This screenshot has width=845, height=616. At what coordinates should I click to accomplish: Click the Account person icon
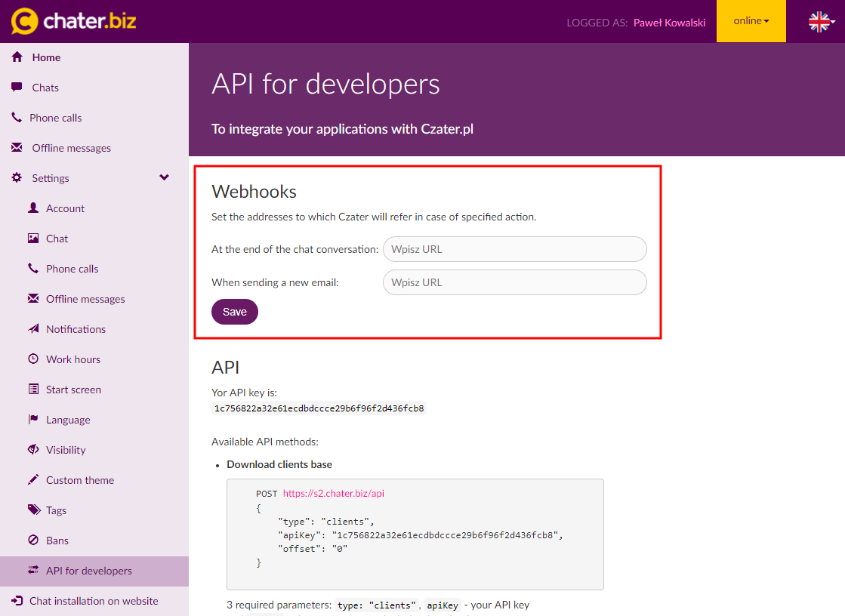tap(33, 208)
